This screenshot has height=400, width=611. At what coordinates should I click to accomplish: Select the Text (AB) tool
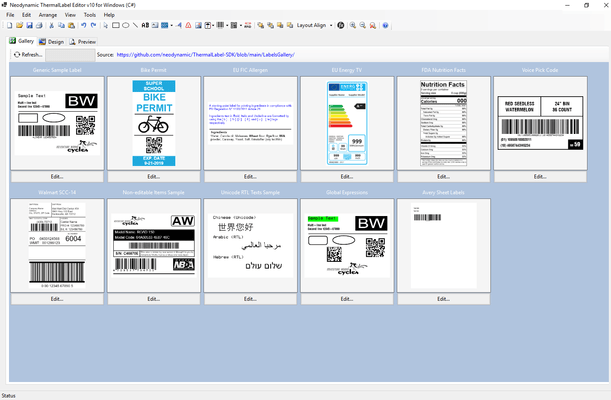tap(144, 26)
